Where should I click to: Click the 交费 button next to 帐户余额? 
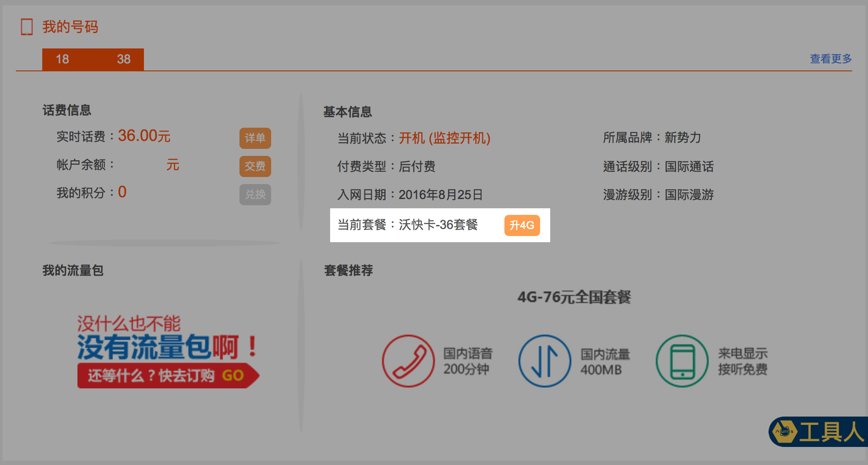[255, 166]
